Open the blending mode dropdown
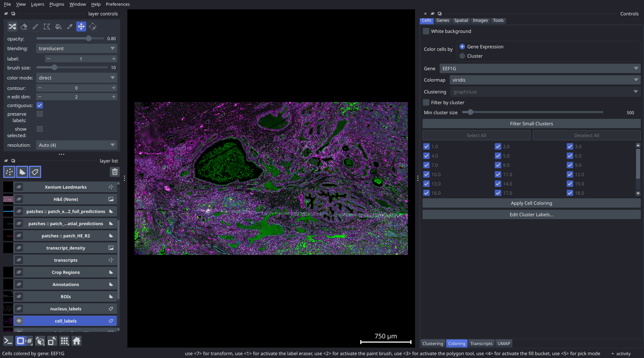644x358 pixels. click(x=77, y=48)
